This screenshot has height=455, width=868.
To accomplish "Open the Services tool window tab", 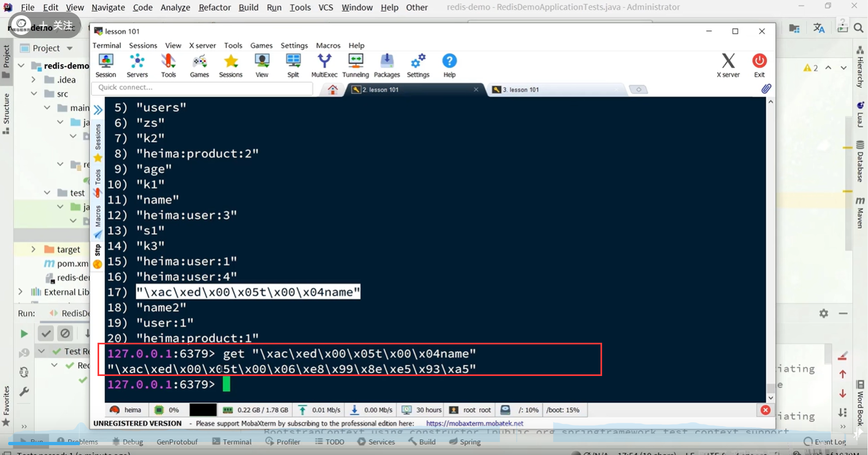I will pyautogui.click(x=376, y=442).
